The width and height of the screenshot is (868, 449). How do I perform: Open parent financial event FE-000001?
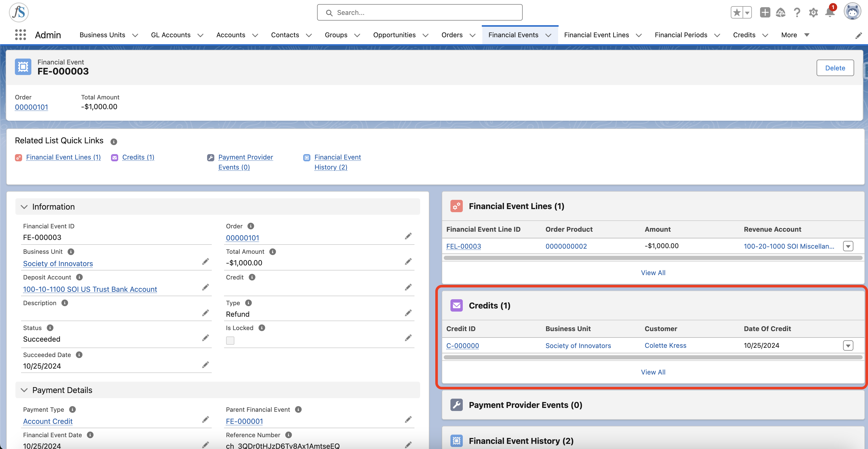coord(244,421)
